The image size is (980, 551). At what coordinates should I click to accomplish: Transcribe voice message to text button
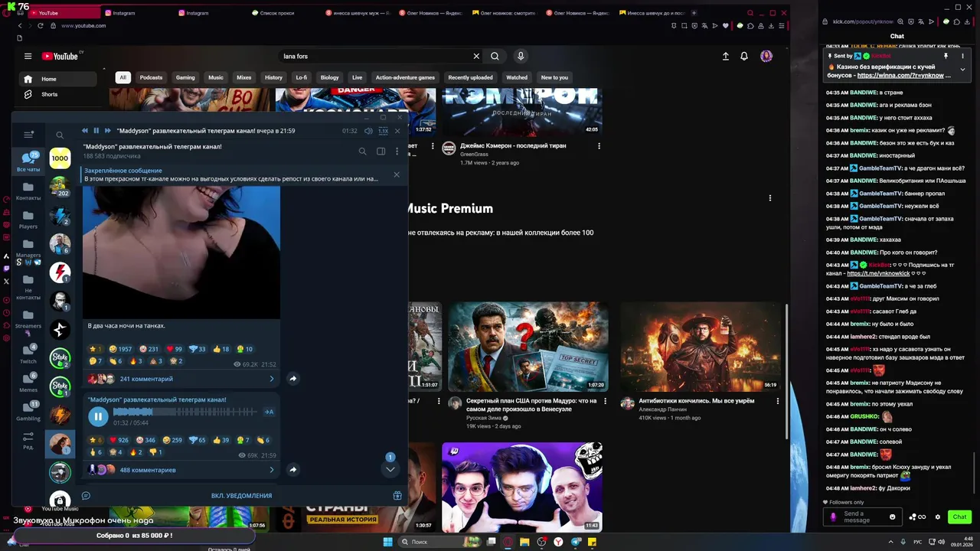tap(269, 412)
